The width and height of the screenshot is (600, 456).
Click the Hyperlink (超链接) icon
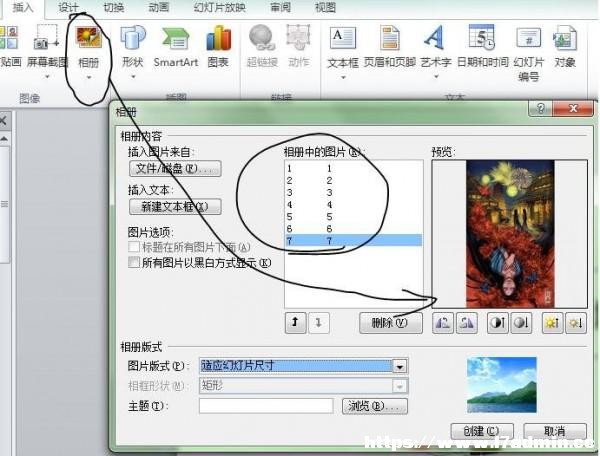(x=262, y=37)
